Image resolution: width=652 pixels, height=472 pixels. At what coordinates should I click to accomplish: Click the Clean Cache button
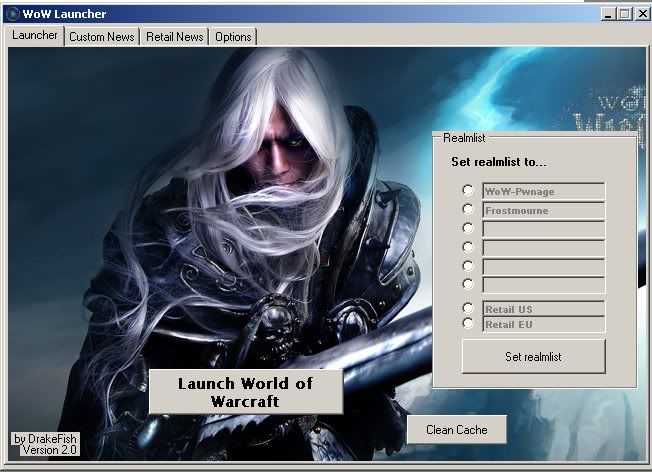point(457,430)
